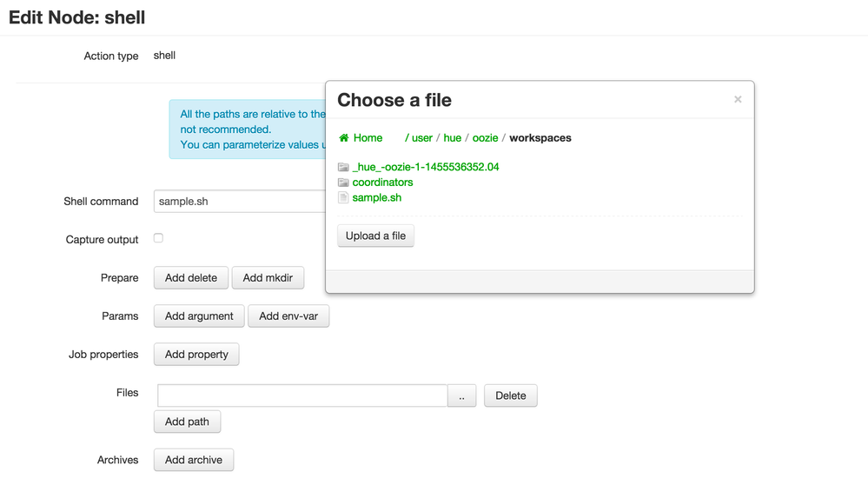This screenshot has width=868, height=485.
Task: Open the file browser '..' button
Action: 461,395
